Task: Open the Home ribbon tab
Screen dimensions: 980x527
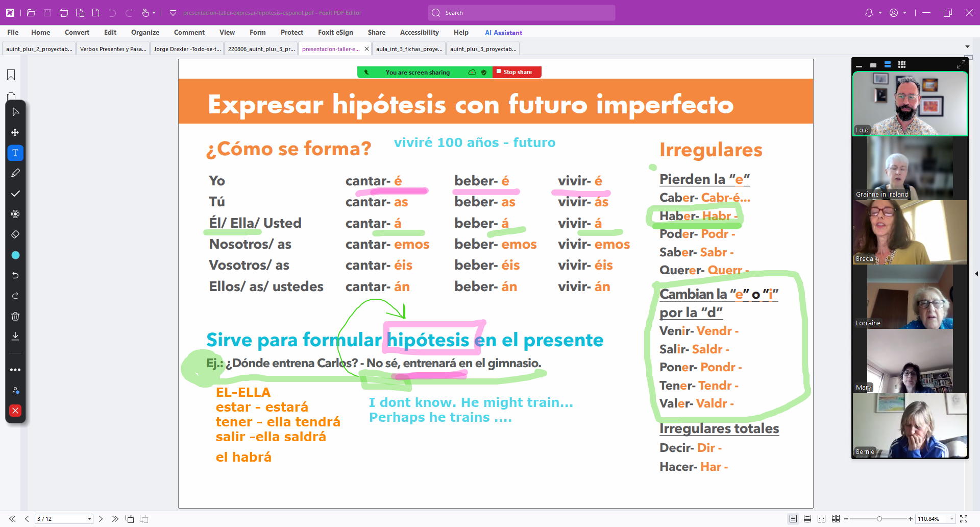Action: [40, 32]
